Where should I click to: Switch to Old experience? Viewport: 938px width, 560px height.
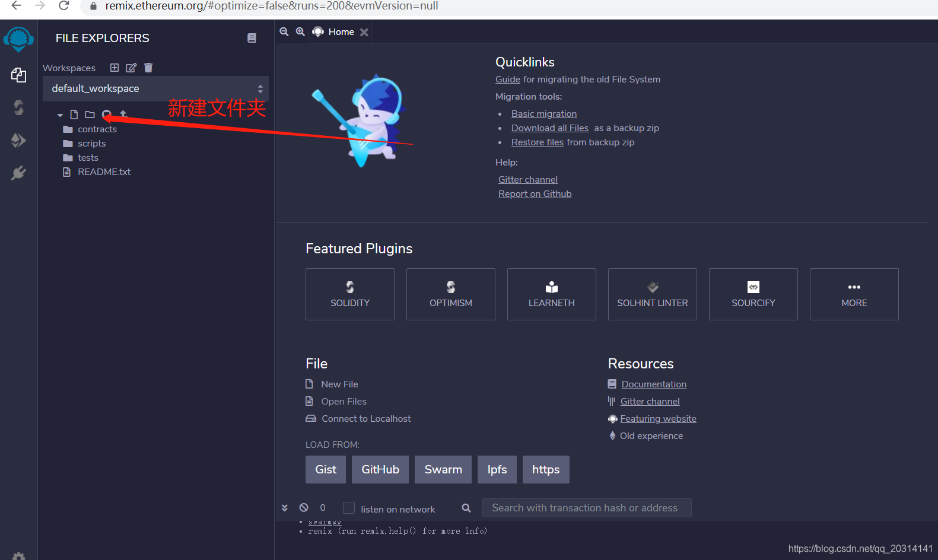pos(651,436)
